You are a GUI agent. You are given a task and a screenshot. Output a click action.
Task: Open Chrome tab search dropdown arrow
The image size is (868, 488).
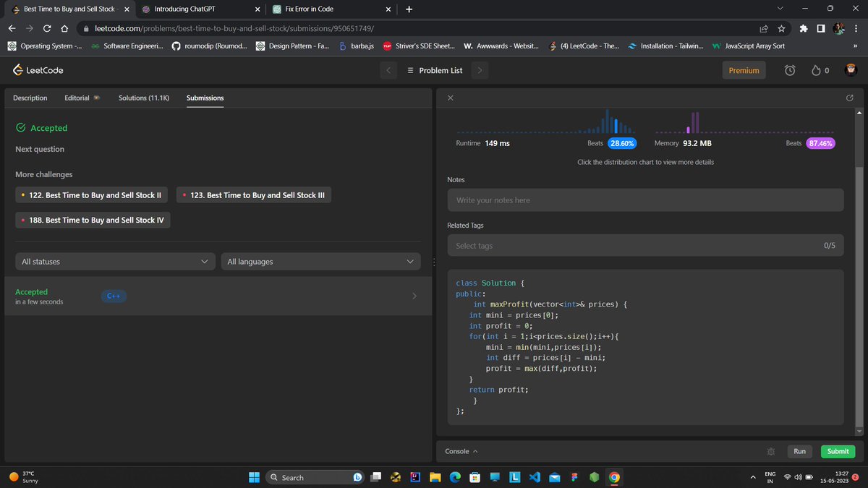780,9
